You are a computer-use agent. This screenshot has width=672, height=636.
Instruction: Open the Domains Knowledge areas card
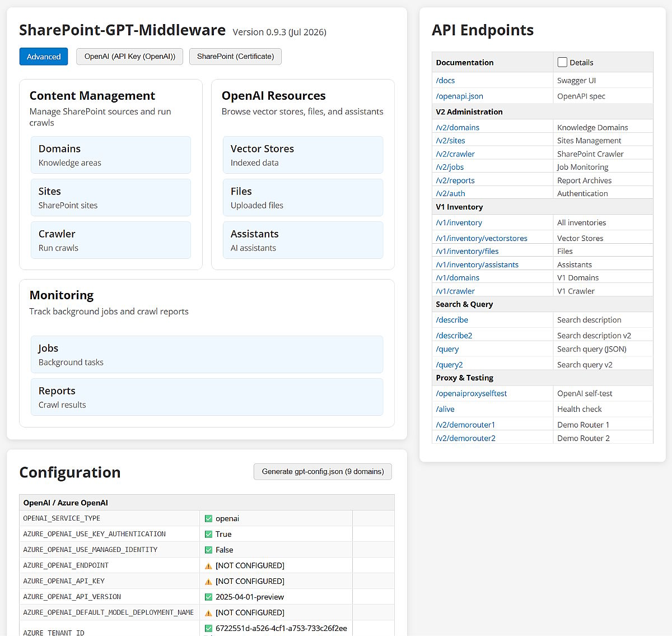pos(111,155)
